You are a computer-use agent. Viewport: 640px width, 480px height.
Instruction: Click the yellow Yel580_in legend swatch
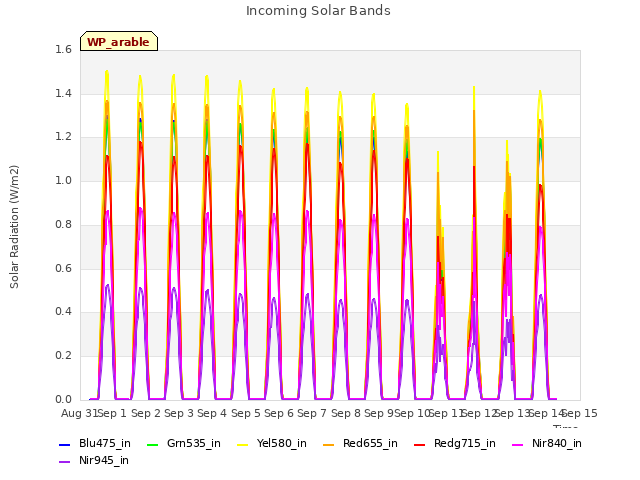[x=243, y=444]
